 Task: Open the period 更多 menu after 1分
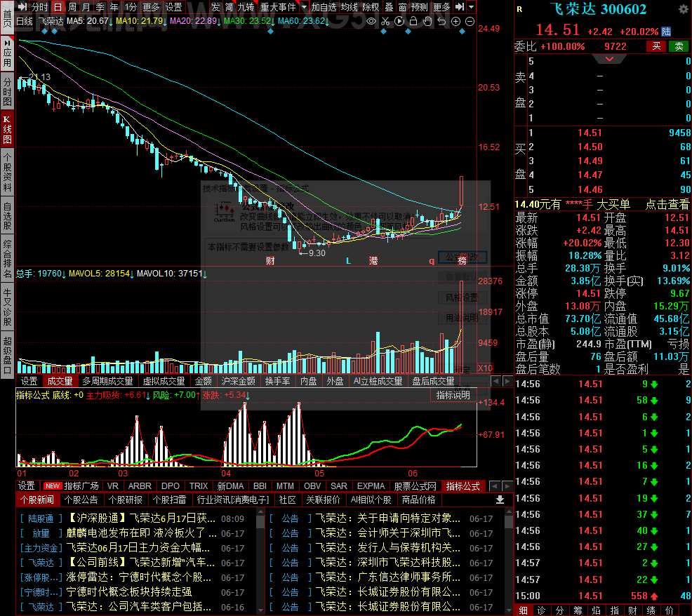[x=152, y=7]
